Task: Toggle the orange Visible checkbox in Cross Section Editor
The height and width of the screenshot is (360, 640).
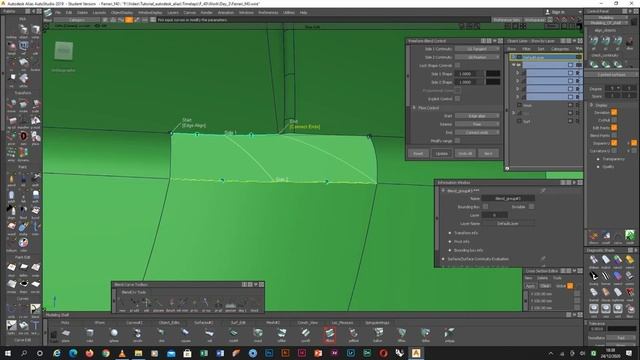Action: pos(570,286)
